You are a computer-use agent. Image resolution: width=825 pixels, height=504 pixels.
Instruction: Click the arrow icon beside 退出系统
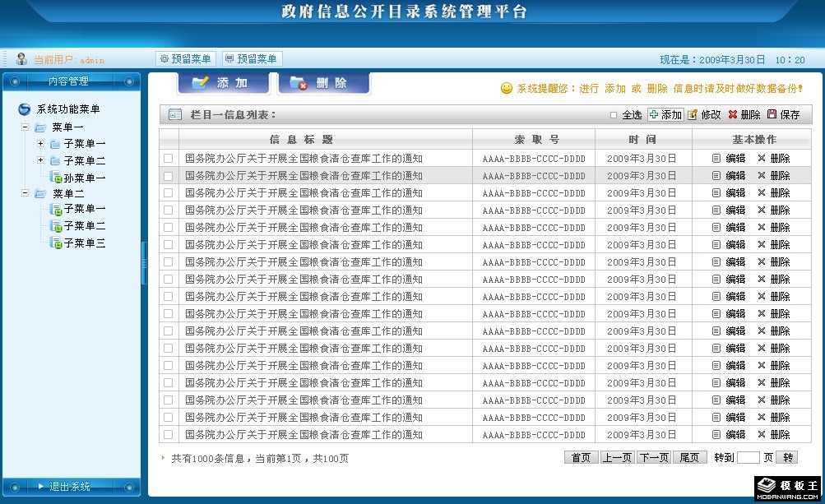41,486
